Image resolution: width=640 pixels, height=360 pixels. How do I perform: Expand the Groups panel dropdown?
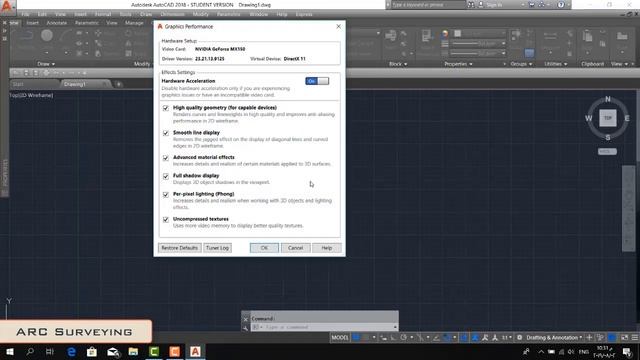tap(521, 64)
